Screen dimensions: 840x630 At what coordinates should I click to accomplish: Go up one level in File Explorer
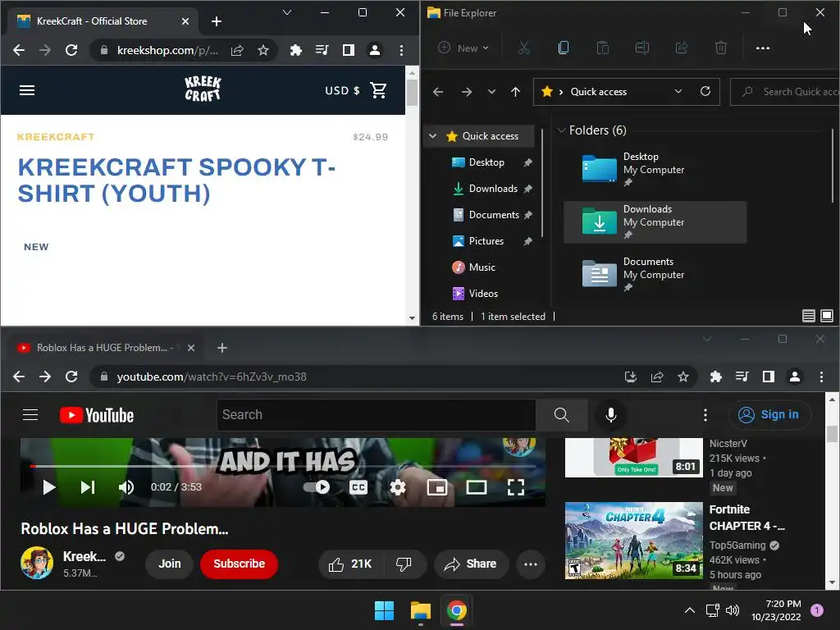click(x=515, y=92)
